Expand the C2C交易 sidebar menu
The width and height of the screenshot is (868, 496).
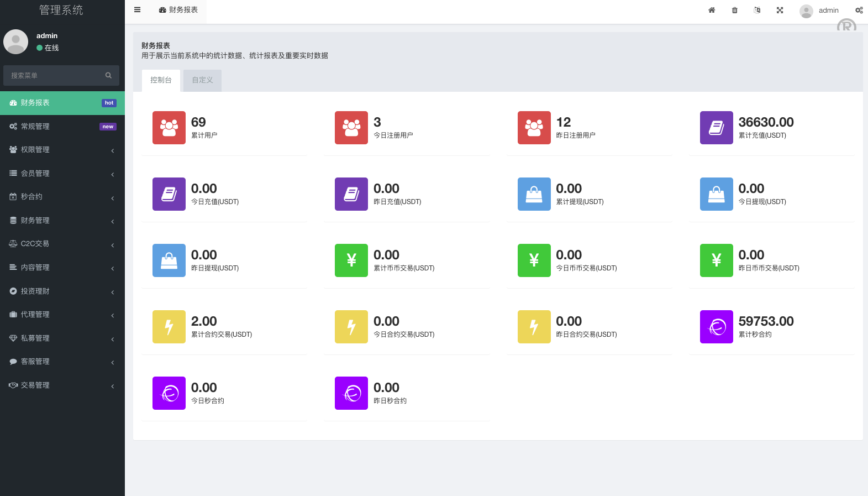point(62,244)
